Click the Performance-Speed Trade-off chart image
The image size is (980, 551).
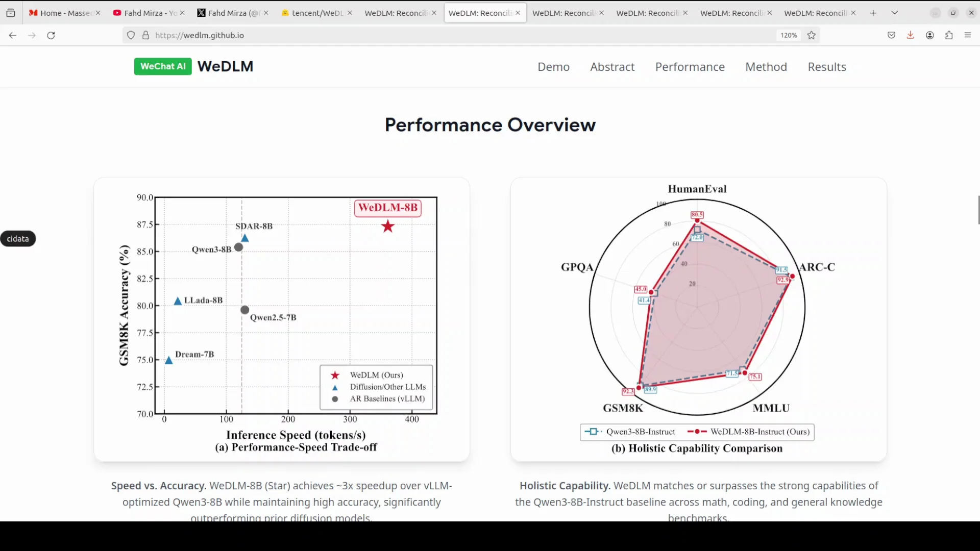coord(282,319)
